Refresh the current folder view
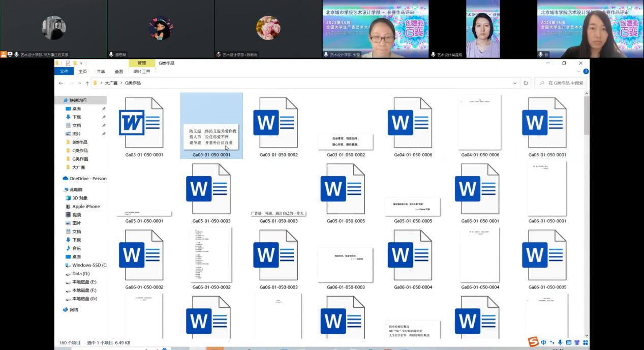This screenshot has width=644, height=350. pos(526,83)
